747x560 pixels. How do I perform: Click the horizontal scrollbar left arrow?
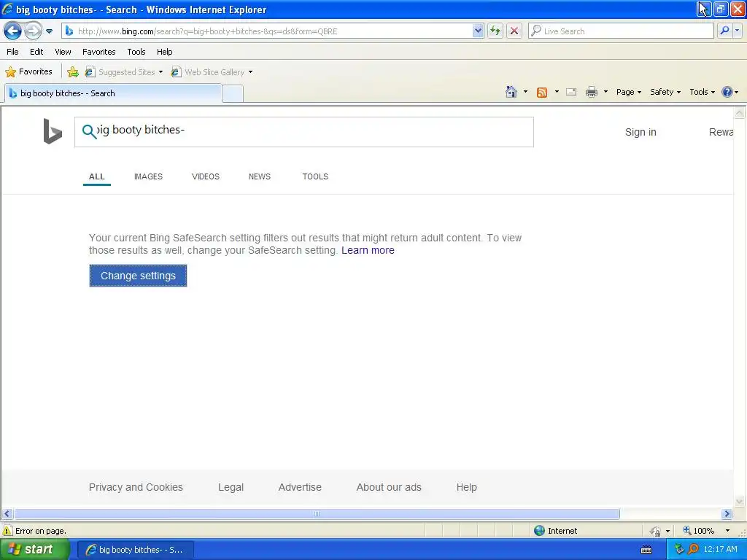click(x=7, y=514)
